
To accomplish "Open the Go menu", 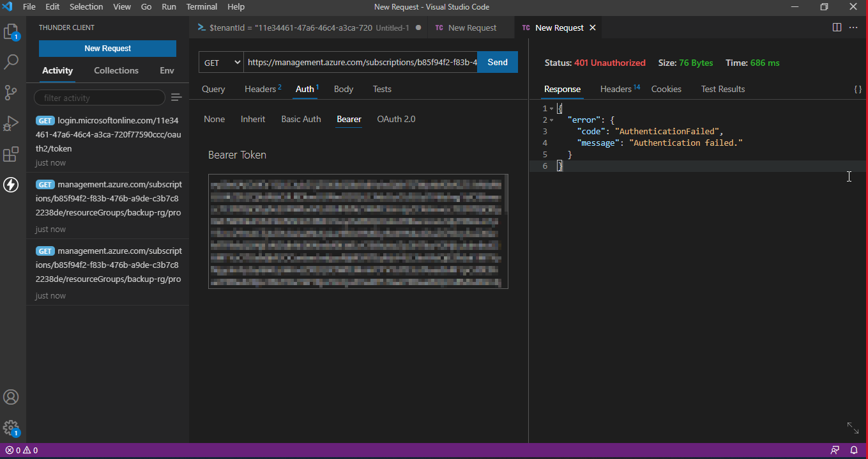I will (x=146, y=7).
